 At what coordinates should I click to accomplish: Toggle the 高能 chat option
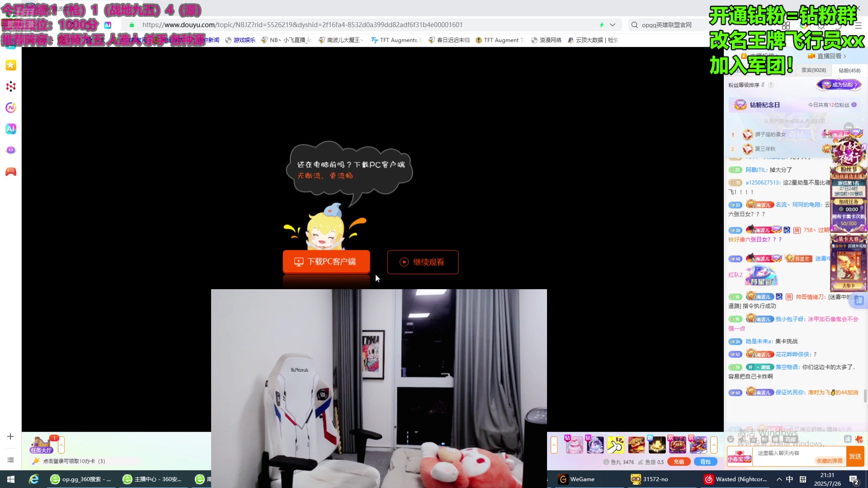[x=790, y=439]
